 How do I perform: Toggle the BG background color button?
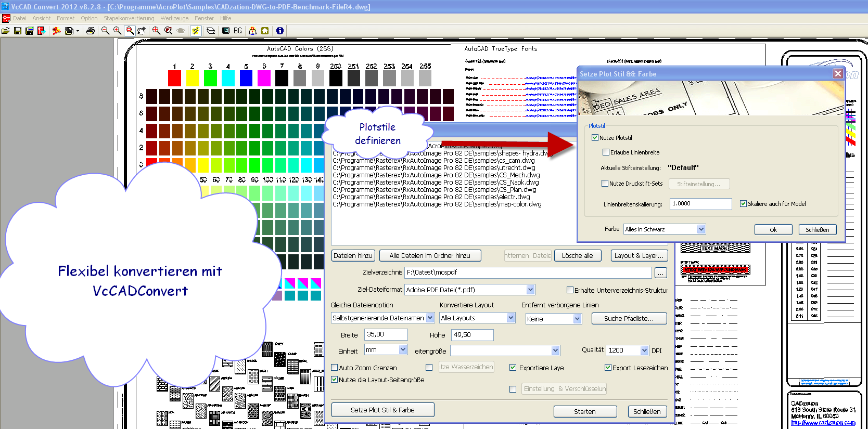pyautogui.click(x=238, y=31)
